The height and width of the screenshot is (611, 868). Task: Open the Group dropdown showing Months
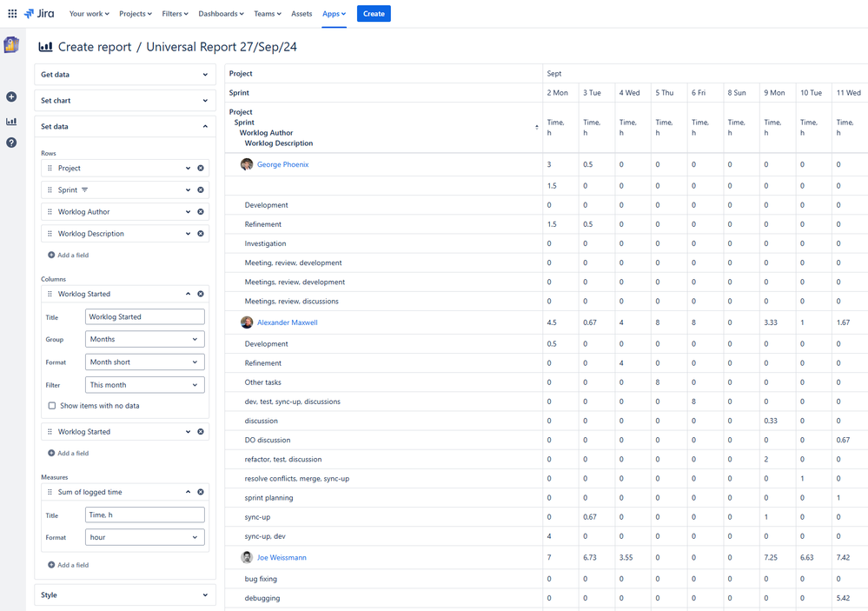coord(145,339)
